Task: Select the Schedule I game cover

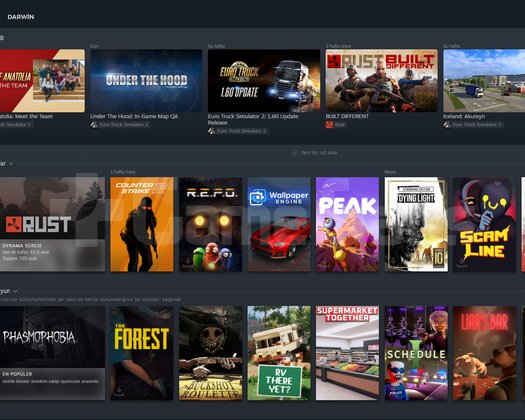Action: [x=416, y=353]
